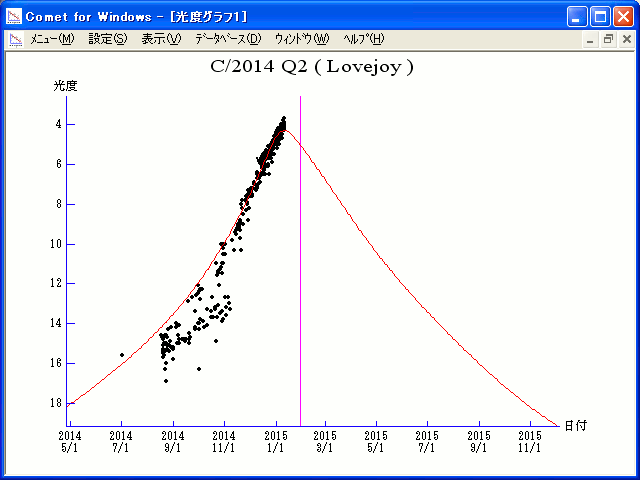Screen dimensions: 640x480
Task: Open the データベース(D) database menu
Action: 227,39
